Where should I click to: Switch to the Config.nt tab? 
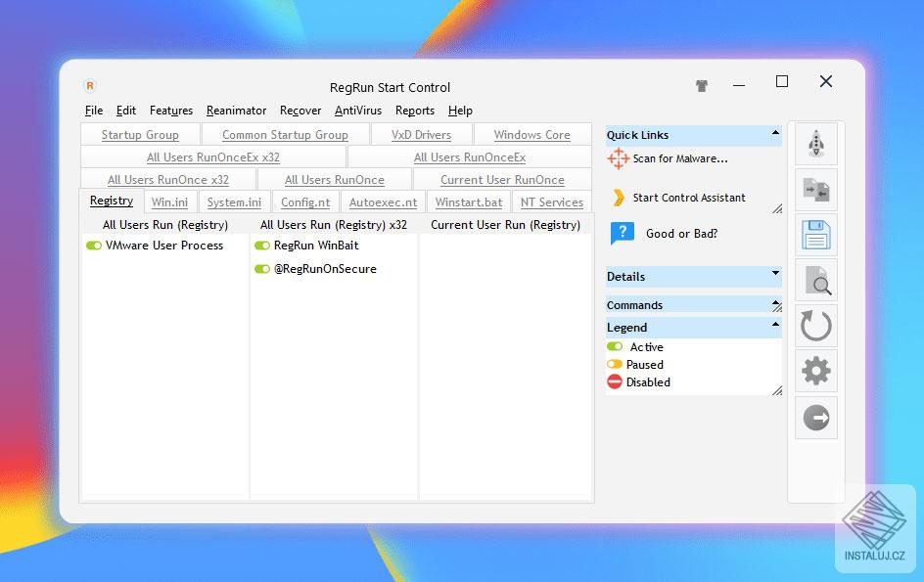coord(305,202)
